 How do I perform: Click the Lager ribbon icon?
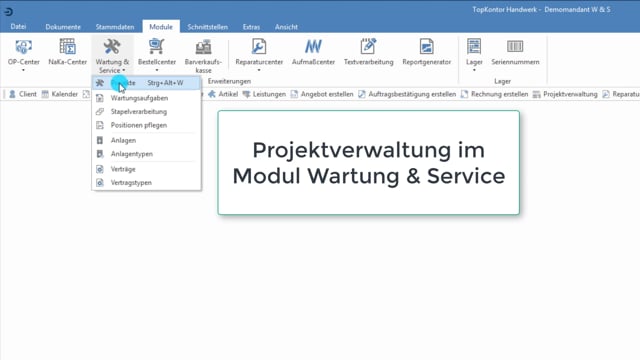click(474, 47)
